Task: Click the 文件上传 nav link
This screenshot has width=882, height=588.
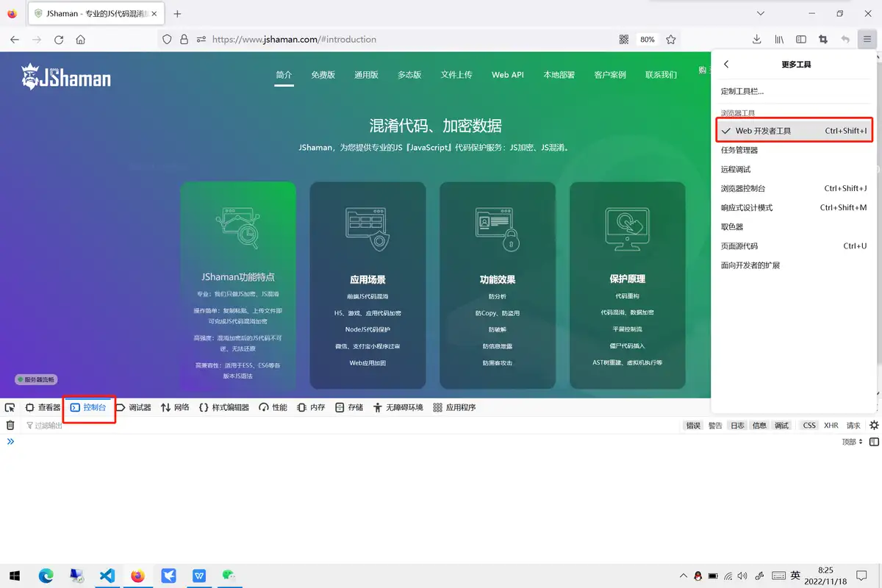Action: point(456,75)
